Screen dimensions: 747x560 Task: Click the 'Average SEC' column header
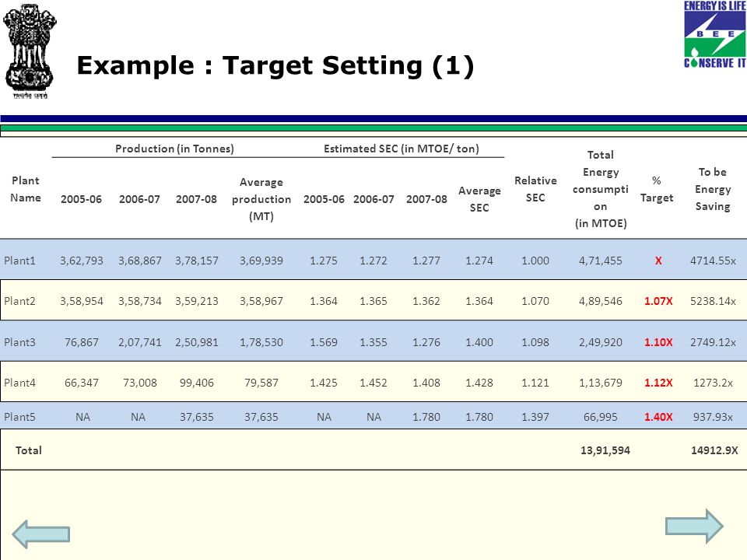[x=479, y=199]
